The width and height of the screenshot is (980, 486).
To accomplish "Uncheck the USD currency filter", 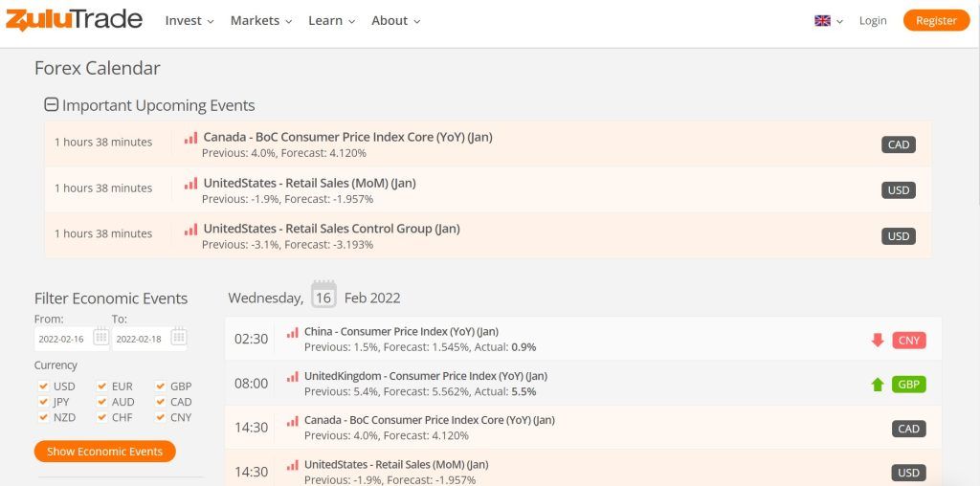I will 43,387.
